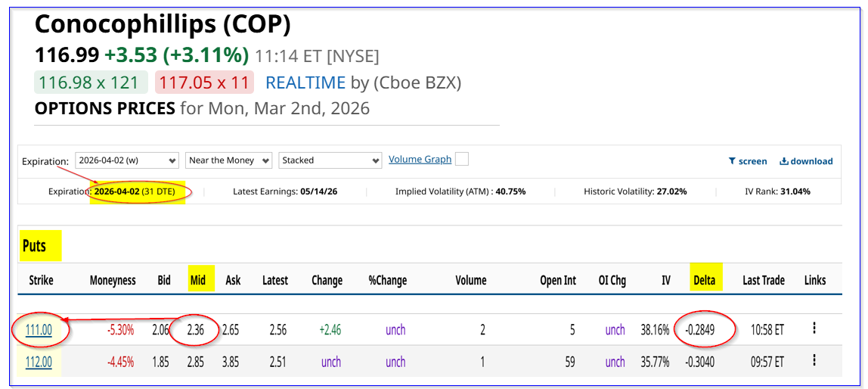Viewport: 868px width, 389px height.
Task: Click the REALTIME quote link
Action: click(305, 82)
